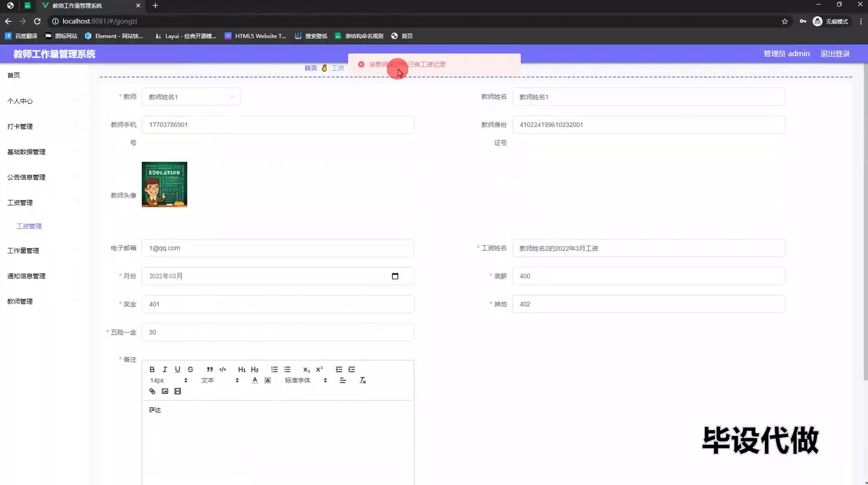Click the 退出登录 link

coord(835,54)
